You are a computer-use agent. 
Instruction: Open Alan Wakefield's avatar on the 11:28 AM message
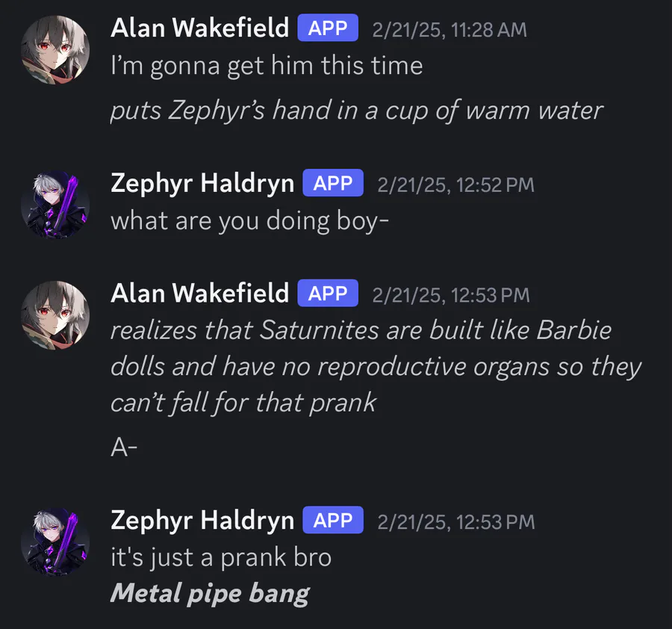click(55, 50)
